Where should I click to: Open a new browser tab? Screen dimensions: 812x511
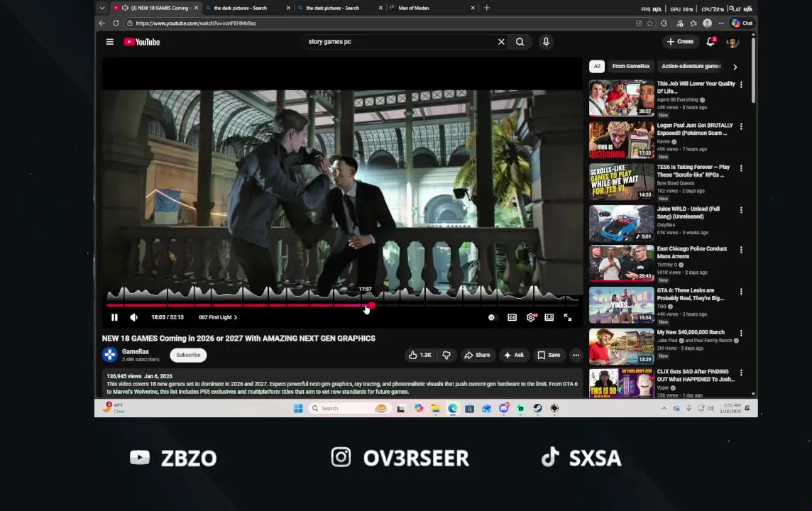(x=486, y=8)
